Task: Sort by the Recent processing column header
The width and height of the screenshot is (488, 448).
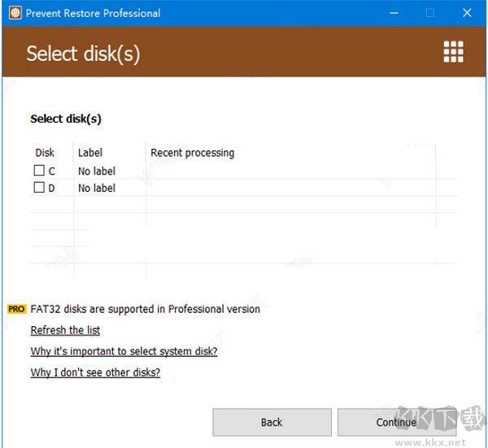Action: [x=192, y=153]
